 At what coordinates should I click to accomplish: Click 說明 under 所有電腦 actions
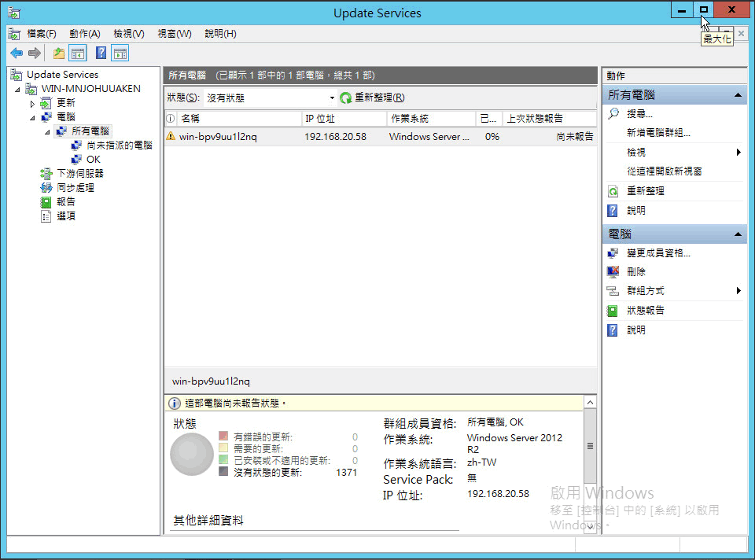pos(635,211)
